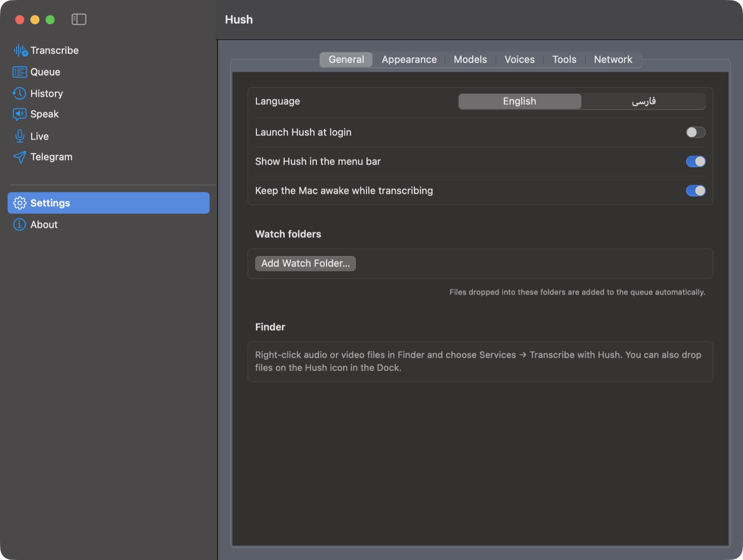The image size is (743, 560).
Task: Switch to the Appearance tab
Action: click(409, 59)
